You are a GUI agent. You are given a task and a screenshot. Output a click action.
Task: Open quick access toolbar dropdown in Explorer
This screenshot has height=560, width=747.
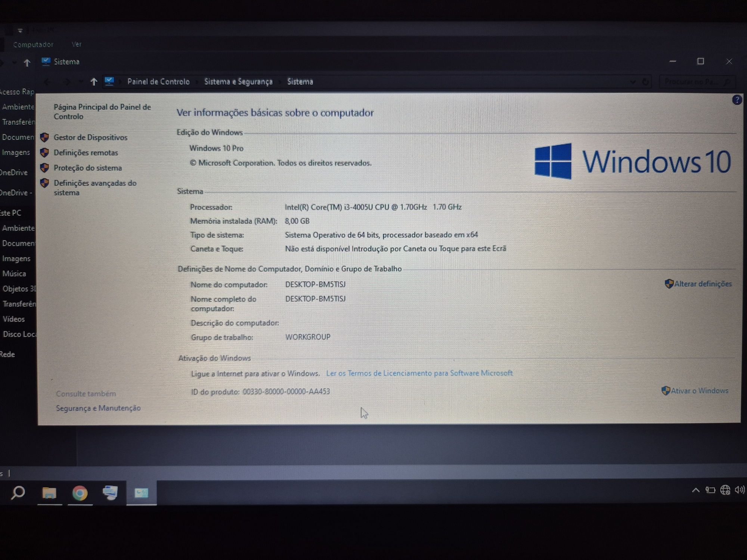pyautogui.click(x=20, y=30)
